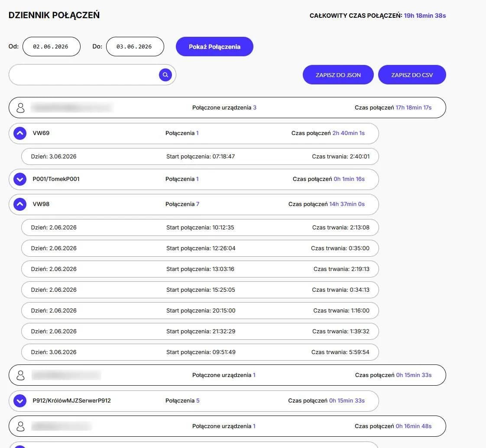Screen dimensions: 486x448
Task: Click Połączenia 5 count in P912 row
Action: tap(182, 400)
